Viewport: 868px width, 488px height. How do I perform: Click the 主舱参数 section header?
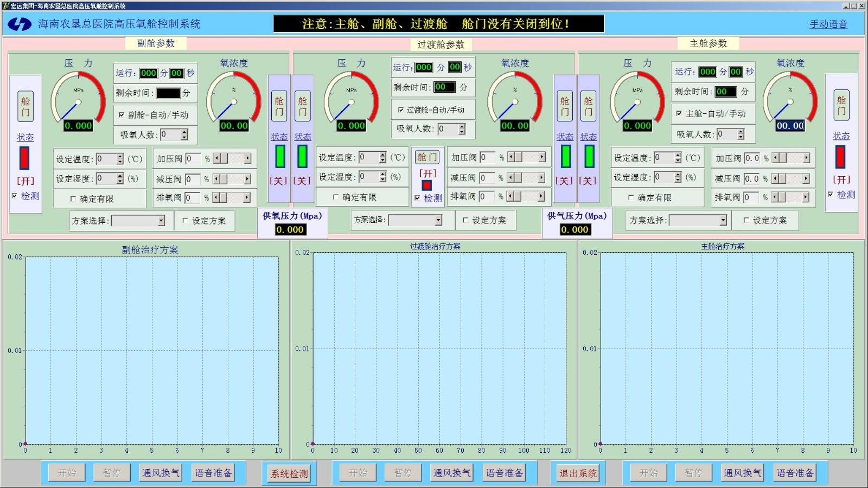708,43
